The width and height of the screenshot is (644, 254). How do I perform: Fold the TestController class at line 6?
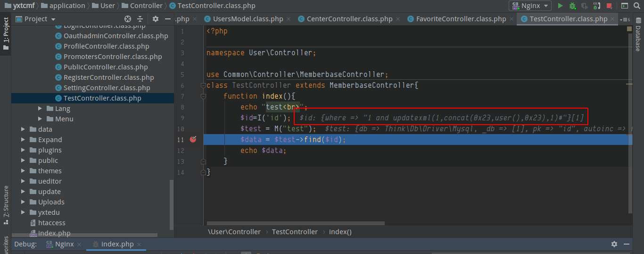pos(203,85)
